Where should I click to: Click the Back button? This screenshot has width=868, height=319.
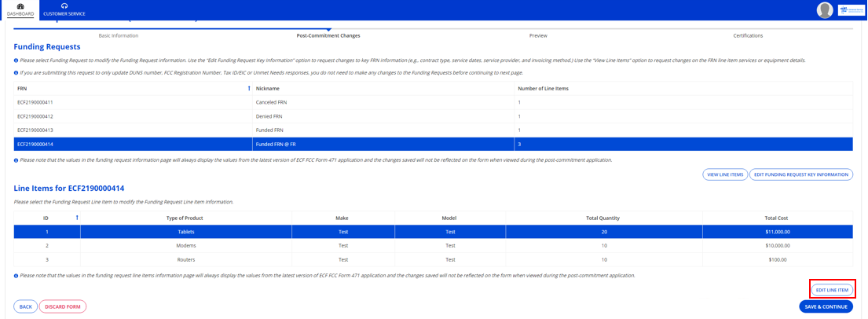(x=25, y=306)
